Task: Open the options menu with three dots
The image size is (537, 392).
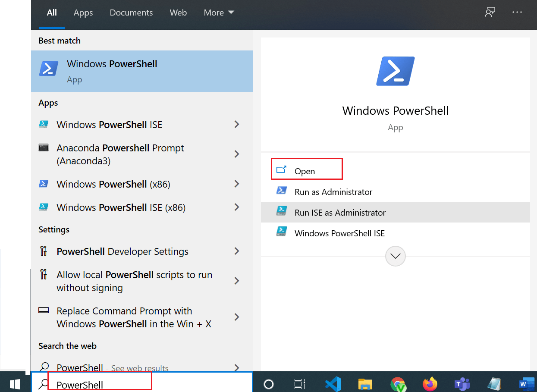Action: click(x=517, y=13)
